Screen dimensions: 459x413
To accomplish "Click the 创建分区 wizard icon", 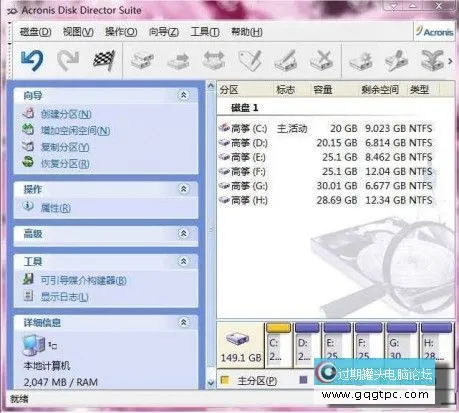I will [28, 113].
